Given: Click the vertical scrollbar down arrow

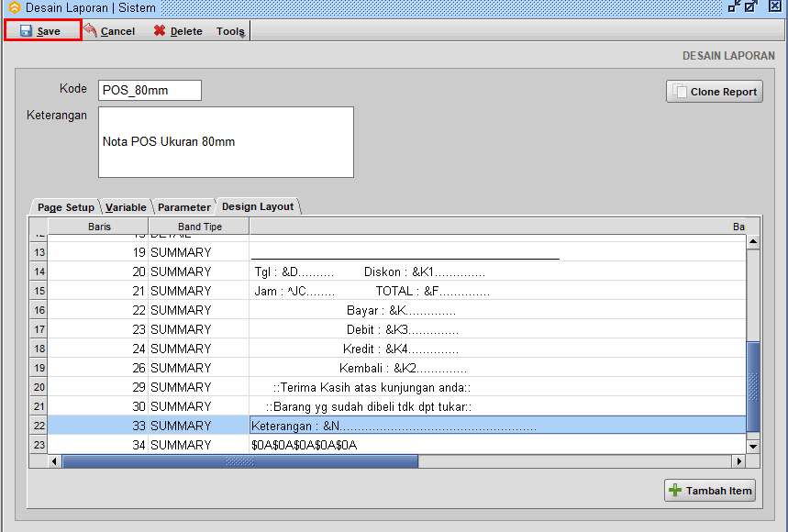Looking at the screenshot, I should point(753,446).
